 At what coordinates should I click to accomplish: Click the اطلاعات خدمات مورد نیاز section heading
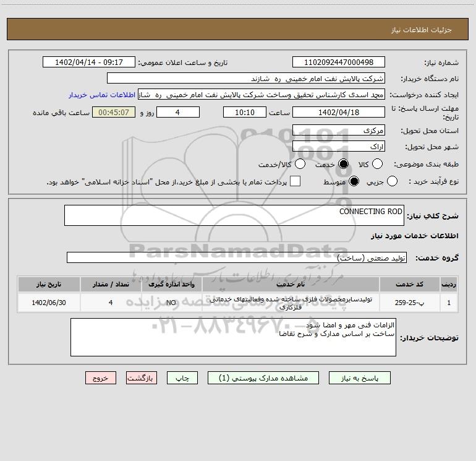414,236
